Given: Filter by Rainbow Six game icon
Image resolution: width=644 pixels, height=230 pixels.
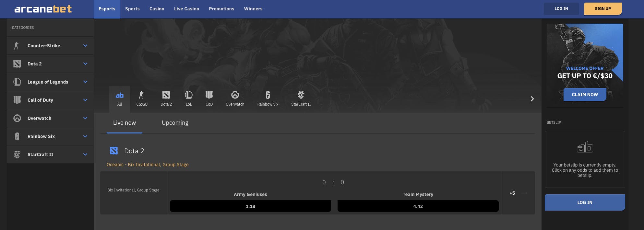Looking at the screenshot, I should tap(268, 95).
